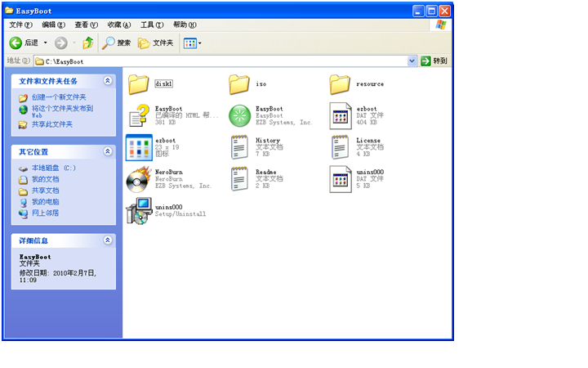Viewport: 588px width, 368px height.
Task: Click Make a new folder link
Action: [59, 97]
